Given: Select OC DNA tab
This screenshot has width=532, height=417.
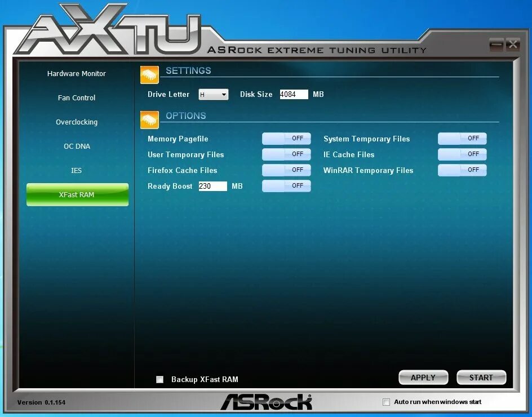Looking at the screenshot, I should tap(77, 147).
